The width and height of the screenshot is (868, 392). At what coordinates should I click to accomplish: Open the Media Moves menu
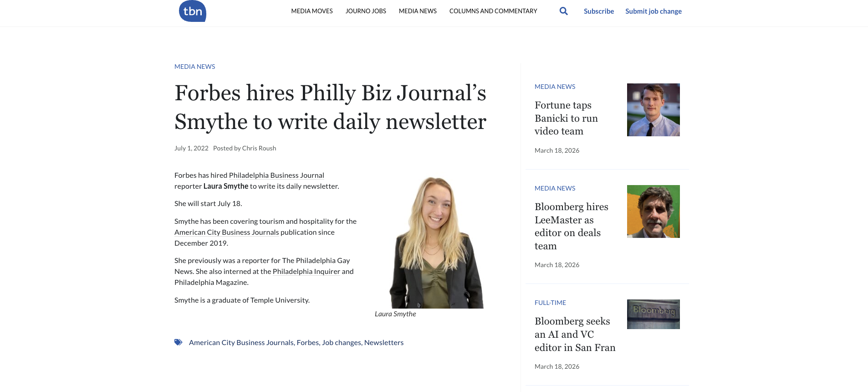(312, 11)
